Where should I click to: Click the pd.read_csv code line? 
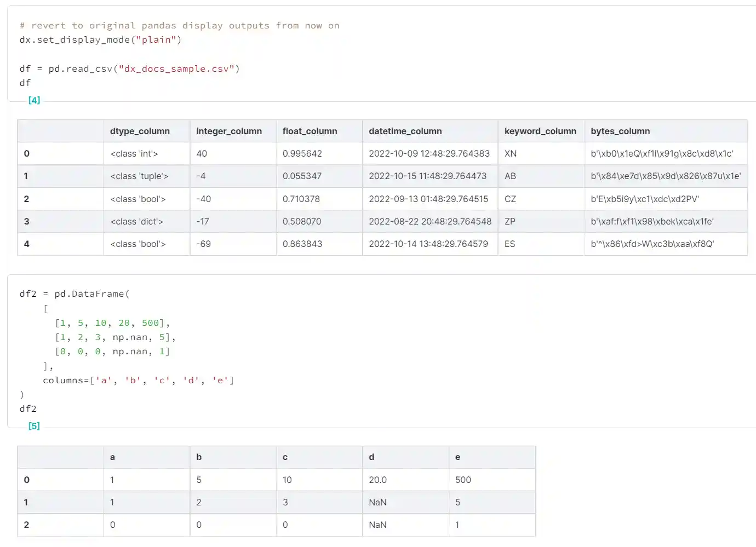(x=129, y=69)
